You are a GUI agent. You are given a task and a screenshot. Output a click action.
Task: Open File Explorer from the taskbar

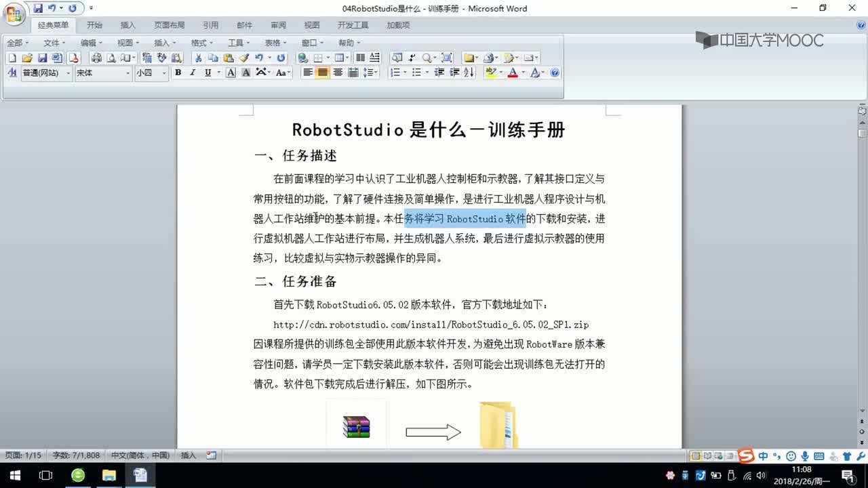tap(108, 475)
